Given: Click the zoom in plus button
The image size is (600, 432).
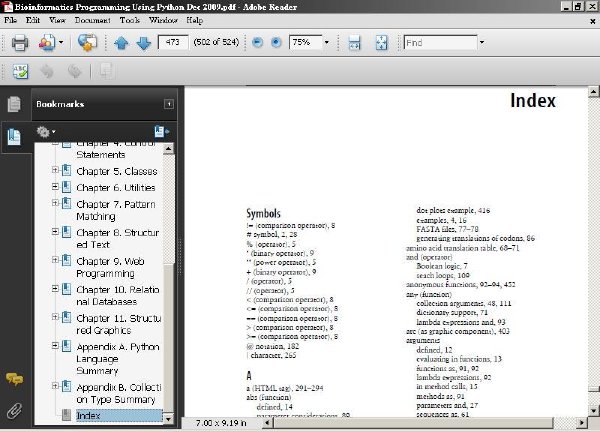Looking at the screenshot, I should tap(276, 42).
